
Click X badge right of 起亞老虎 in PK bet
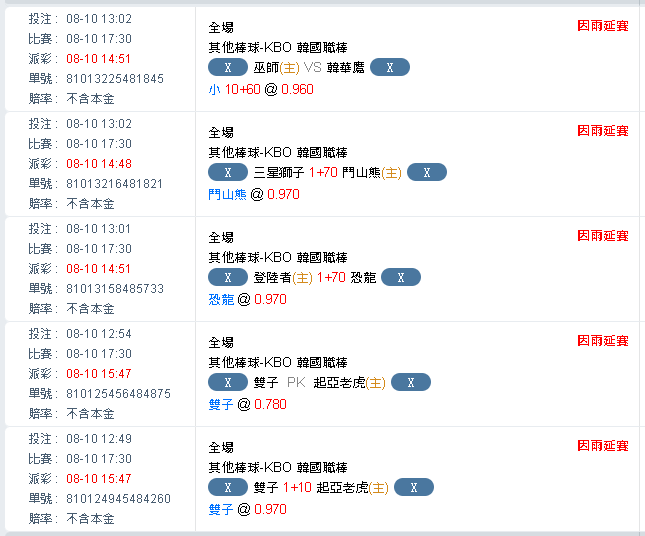(411, 383)
